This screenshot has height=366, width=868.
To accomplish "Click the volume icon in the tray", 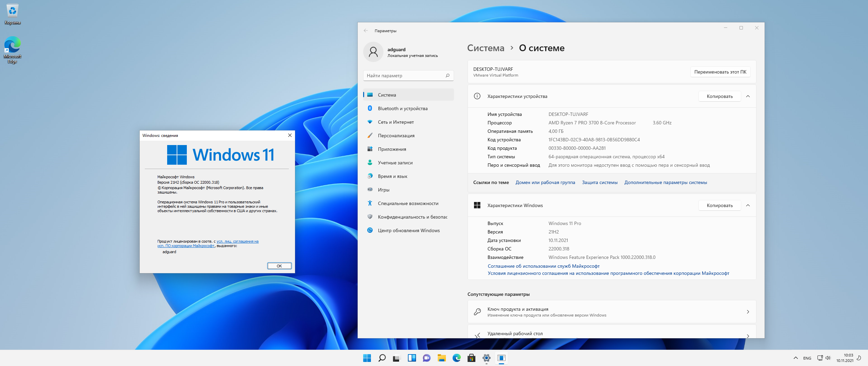I will [828, 358].
